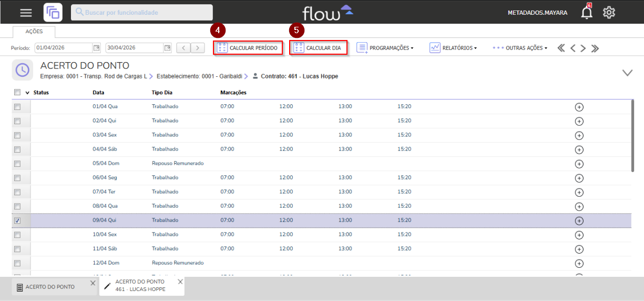Viewport: 644px width, 301px height.
Task: Switch to Acerto do Ponto bottom tab
Action: tap(50, 287)
